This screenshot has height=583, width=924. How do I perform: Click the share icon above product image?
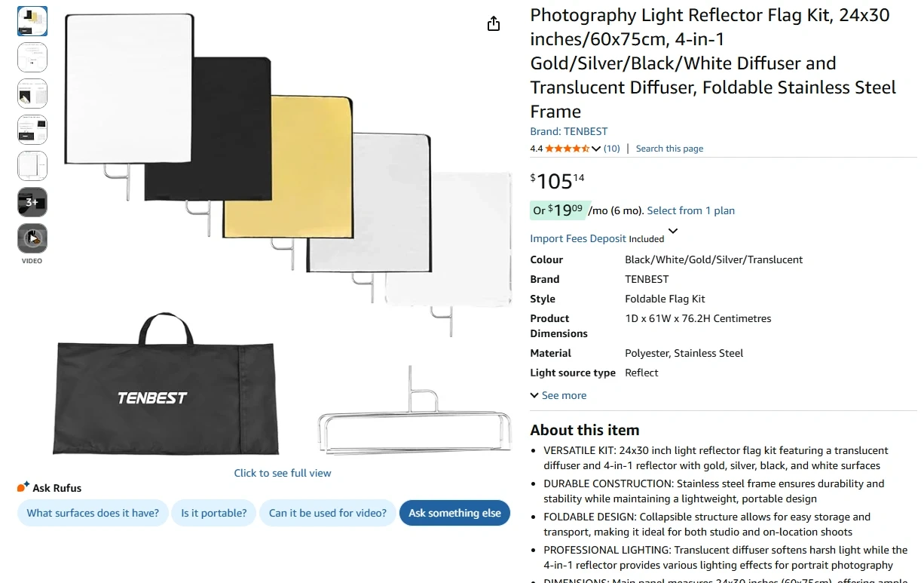[494, 24]
